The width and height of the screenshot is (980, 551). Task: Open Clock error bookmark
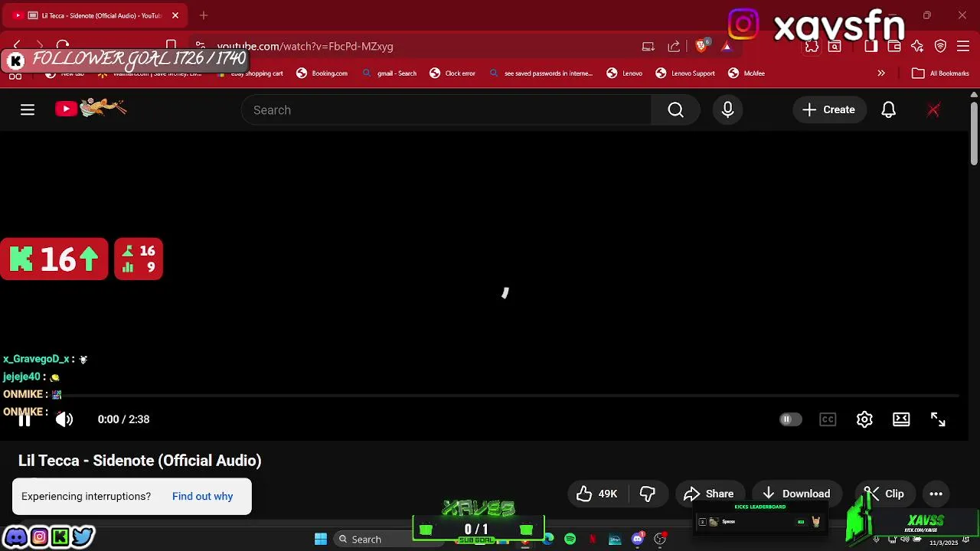click(452, 73)
